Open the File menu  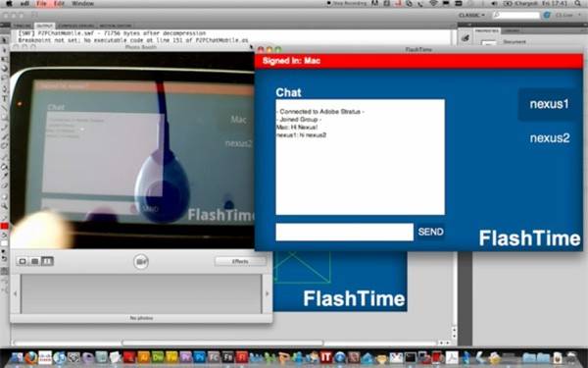pos(41,4)
